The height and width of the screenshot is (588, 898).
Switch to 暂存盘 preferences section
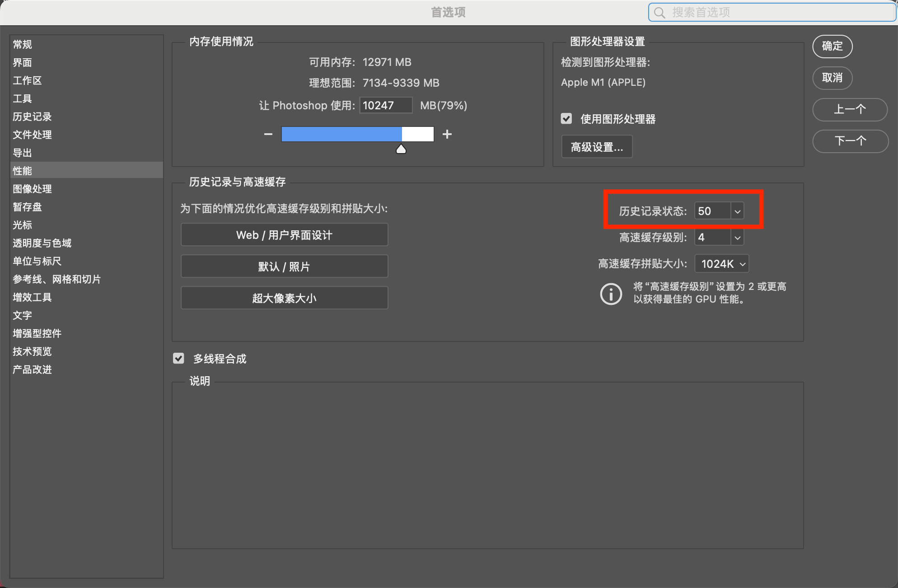27,207
